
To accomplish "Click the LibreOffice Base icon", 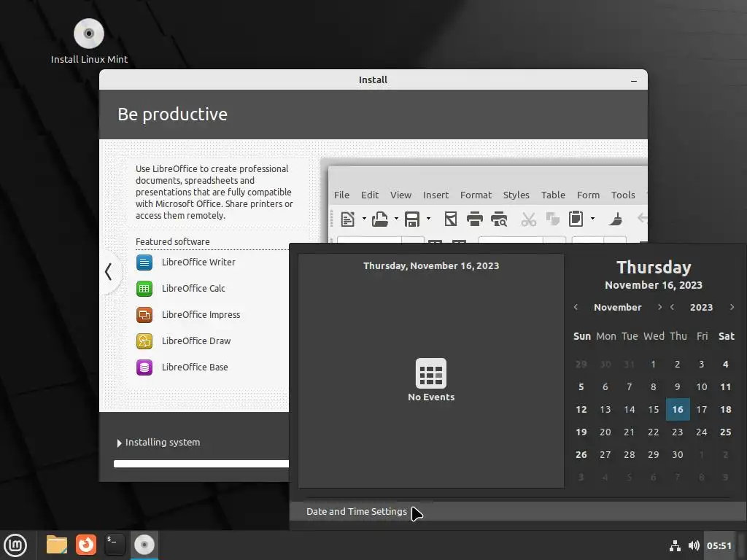I will (x=144, y=367).
